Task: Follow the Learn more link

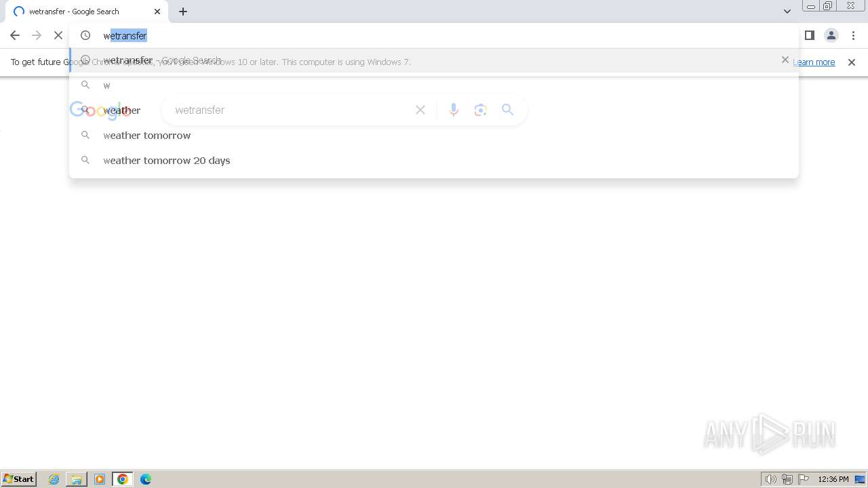Action: tap(814, 62)
